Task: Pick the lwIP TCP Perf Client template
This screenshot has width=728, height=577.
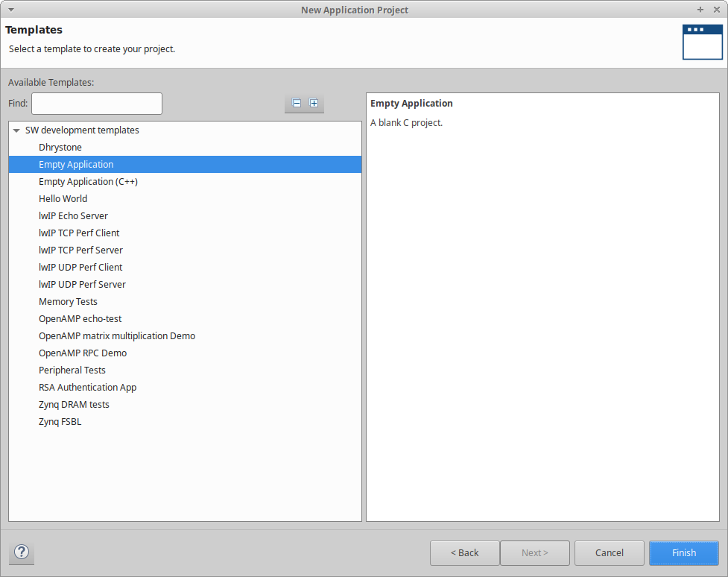Action: tap(79, 233)
